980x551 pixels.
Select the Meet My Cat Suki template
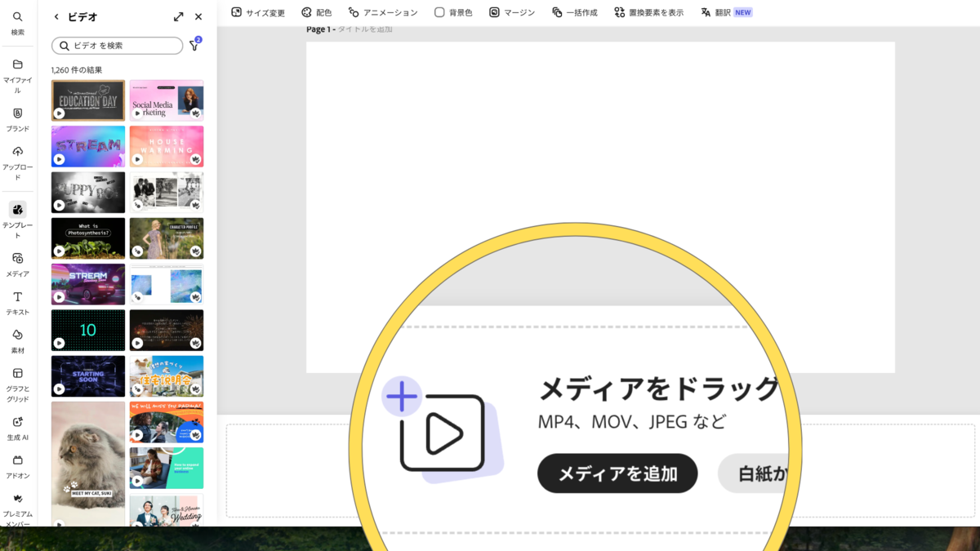point(88,465)
